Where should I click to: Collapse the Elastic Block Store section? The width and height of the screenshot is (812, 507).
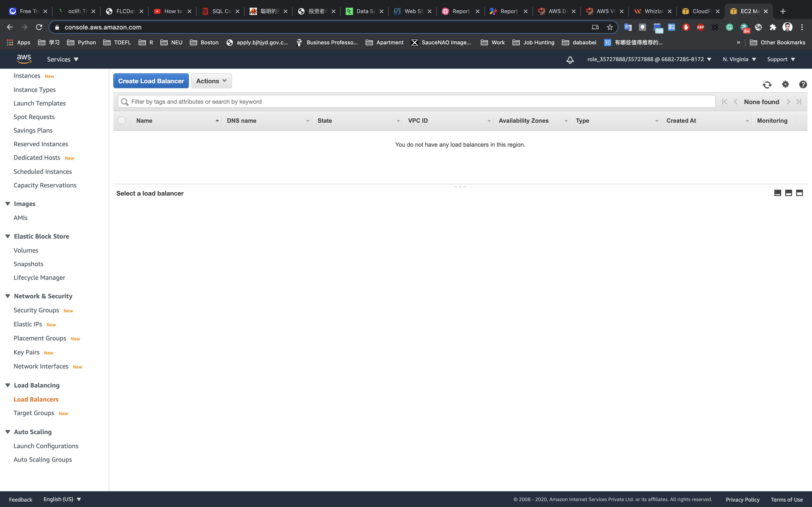[x=8, y=236]
